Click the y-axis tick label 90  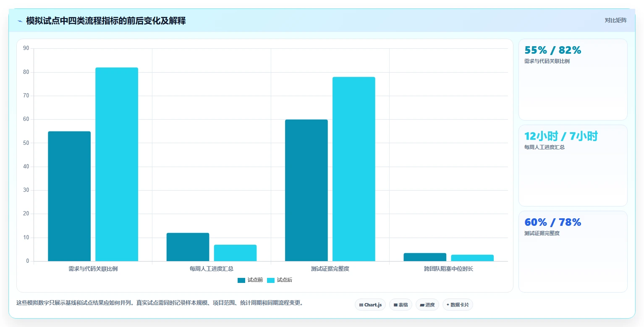[x=26, y=48]
